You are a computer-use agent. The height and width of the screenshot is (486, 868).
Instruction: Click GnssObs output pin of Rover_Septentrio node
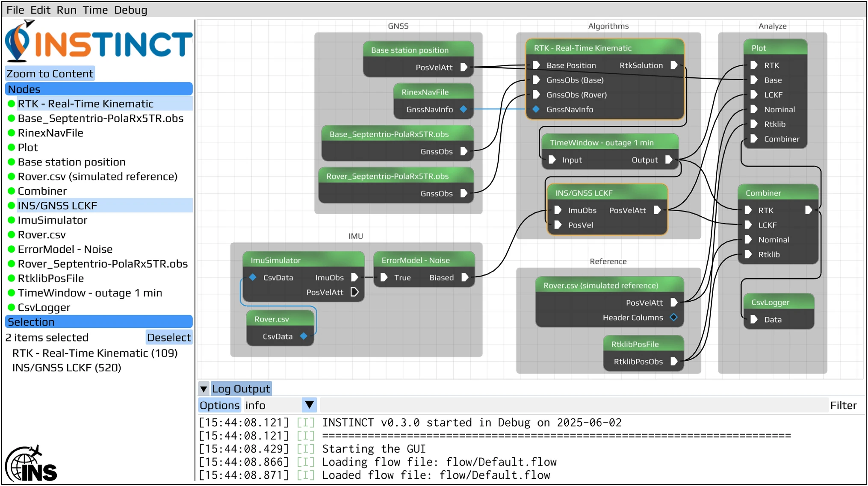click(464, 194)
